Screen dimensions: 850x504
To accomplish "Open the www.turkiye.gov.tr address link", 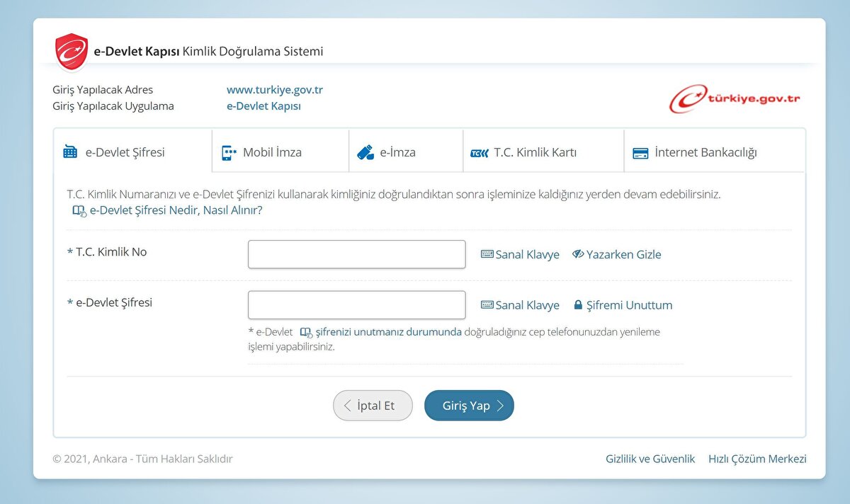I will [275, 90].
